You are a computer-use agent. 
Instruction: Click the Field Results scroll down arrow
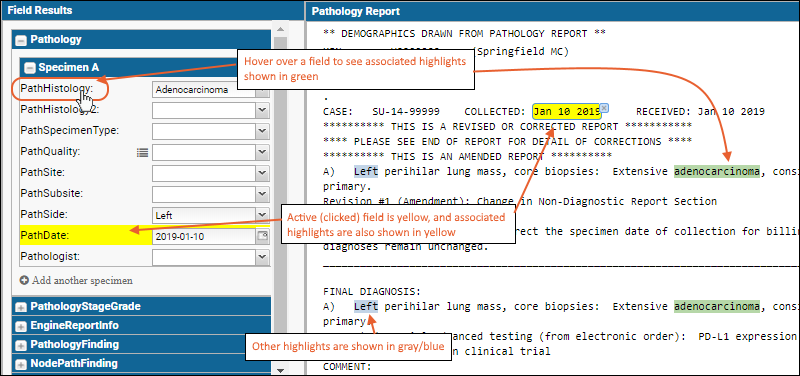point(280,370)
